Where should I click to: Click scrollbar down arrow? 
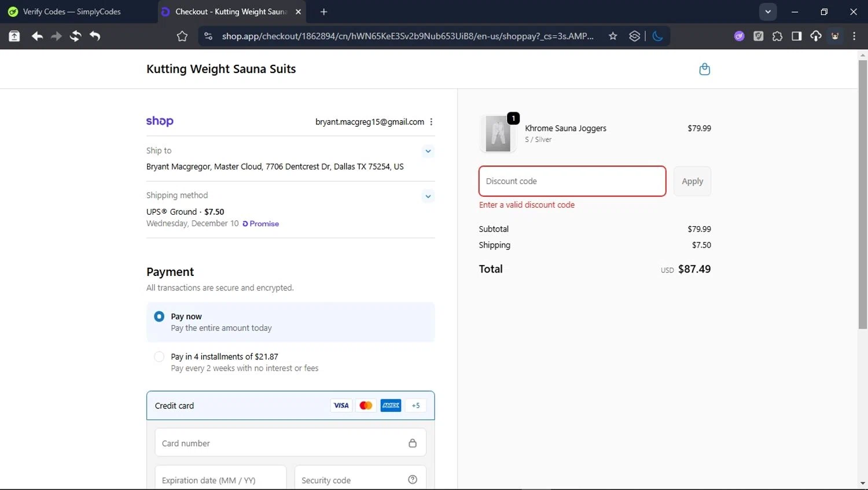(862, 483)
